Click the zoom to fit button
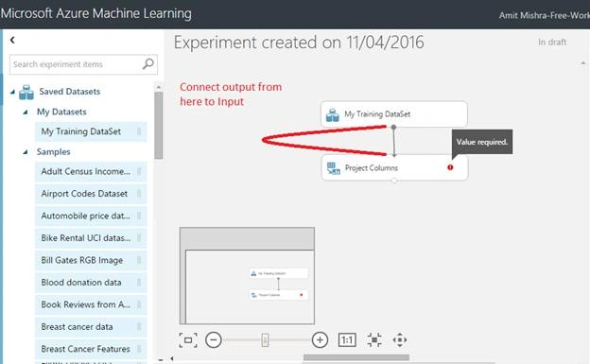 click(374, 340)
